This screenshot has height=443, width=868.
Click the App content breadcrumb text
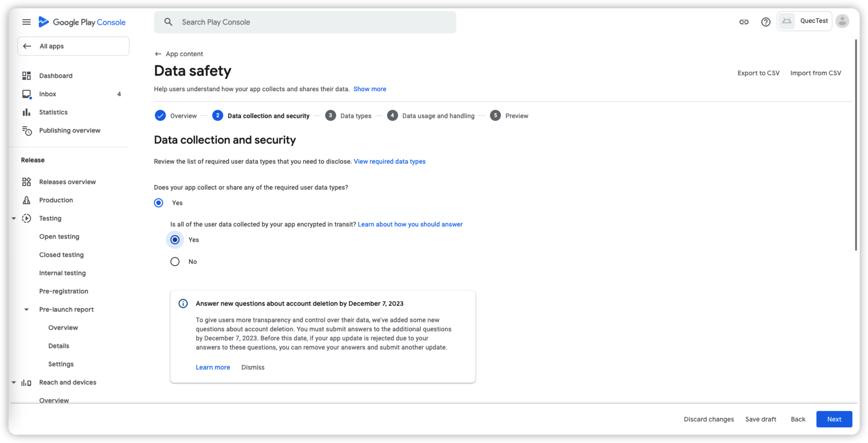pyautogui.click(x=184, y=54)
